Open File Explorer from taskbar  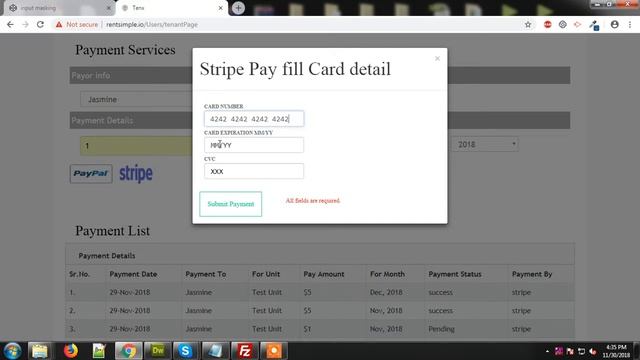(40, 351)
